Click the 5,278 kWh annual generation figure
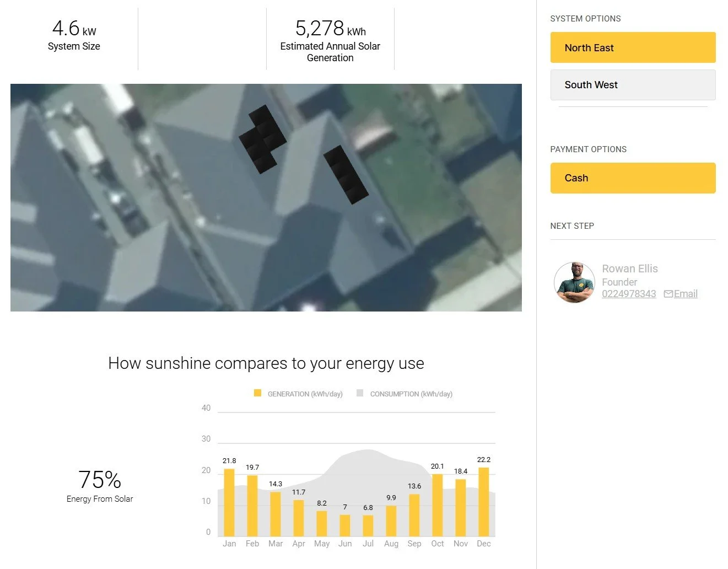Viewport: 728px width, 569px height. pos(330,28)
